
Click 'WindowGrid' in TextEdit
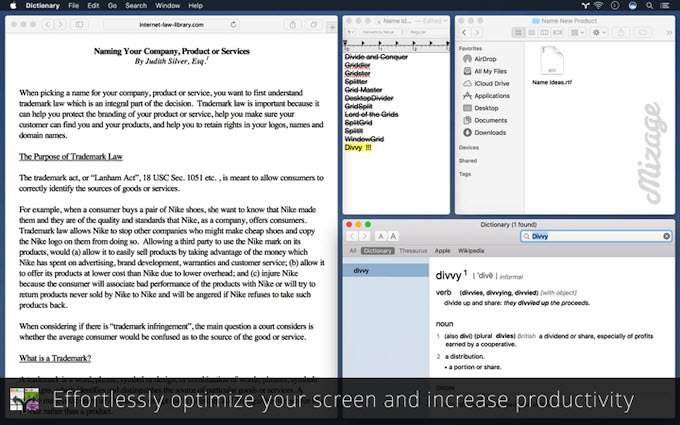364,139
